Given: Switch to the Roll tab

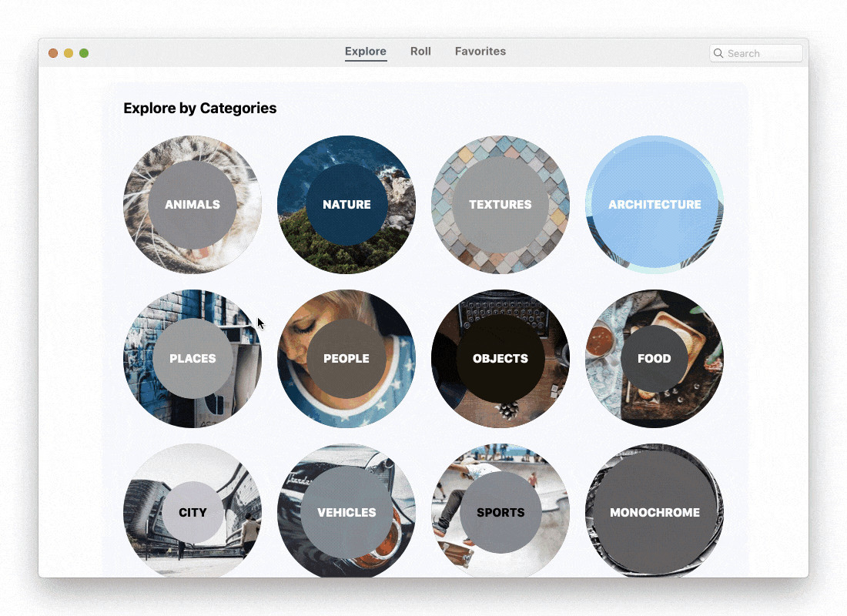Looking at the screenshot, I should coord(420,52).
